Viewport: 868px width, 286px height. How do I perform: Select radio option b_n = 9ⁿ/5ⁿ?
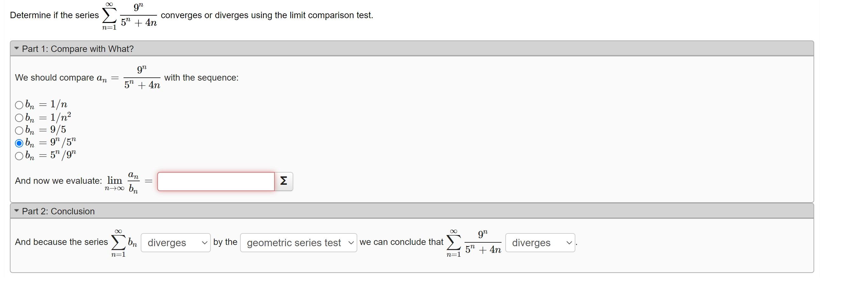point(19,143)
